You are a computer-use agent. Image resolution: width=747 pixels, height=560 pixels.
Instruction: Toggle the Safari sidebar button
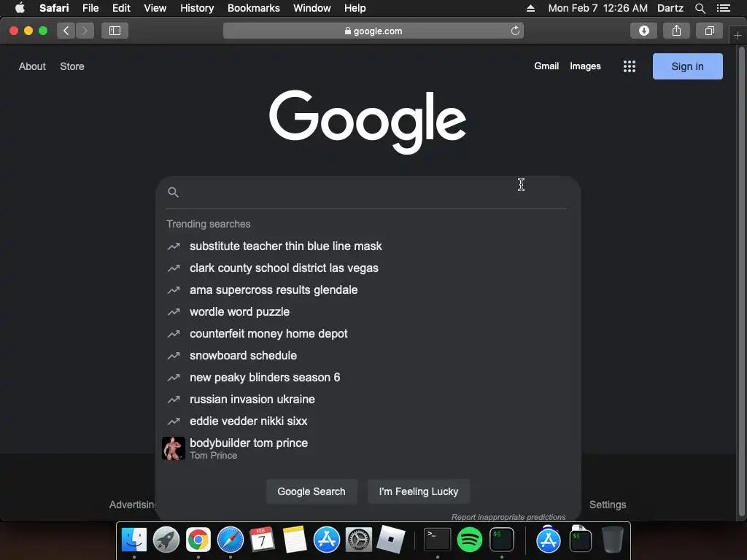pyautogui.click(x=115, y=31)
